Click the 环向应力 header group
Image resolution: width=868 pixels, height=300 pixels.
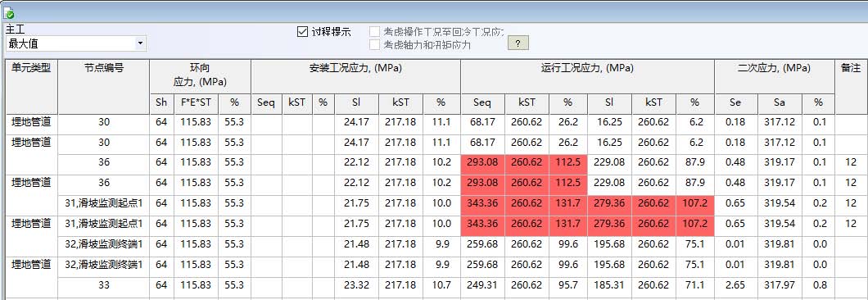pos(201,76)
